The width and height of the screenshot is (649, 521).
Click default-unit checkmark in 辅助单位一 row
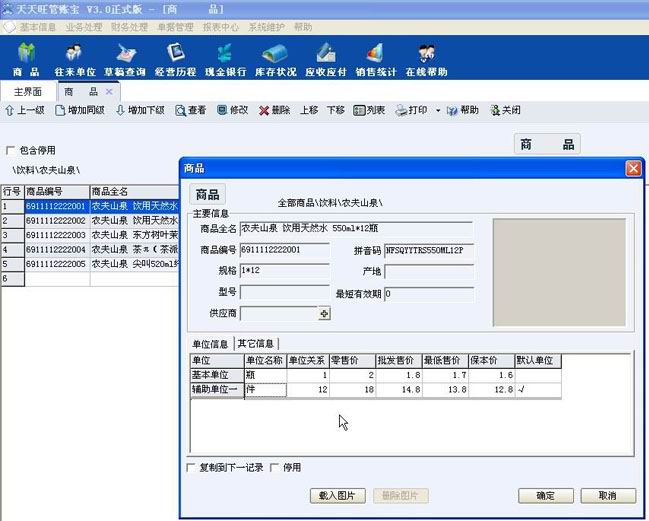[538, 390]
